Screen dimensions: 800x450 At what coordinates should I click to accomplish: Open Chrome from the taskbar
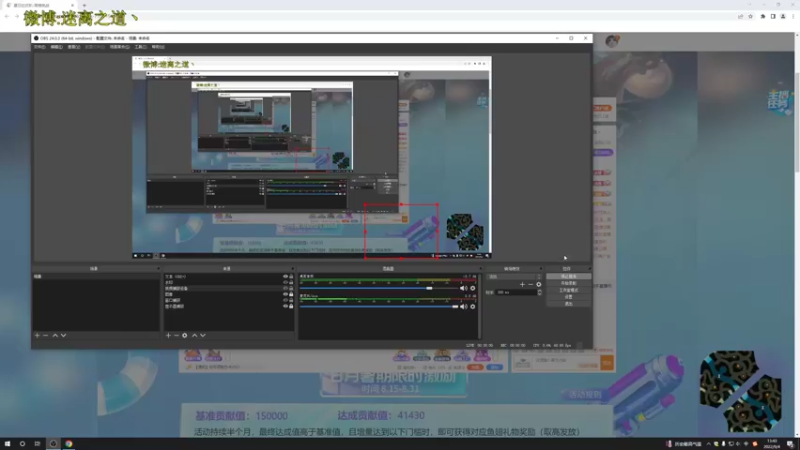pos(68,444)
